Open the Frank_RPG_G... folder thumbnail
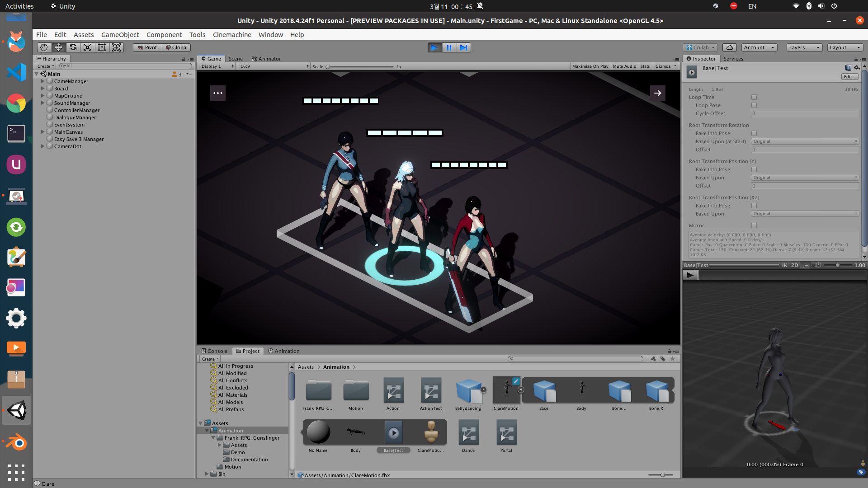The height and width of the screenshot is (488, 868). click(x=318, y=394)
